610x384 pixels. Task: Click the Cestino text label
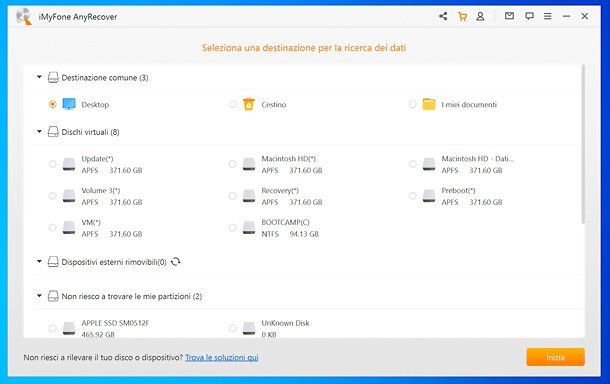point(274,105)
